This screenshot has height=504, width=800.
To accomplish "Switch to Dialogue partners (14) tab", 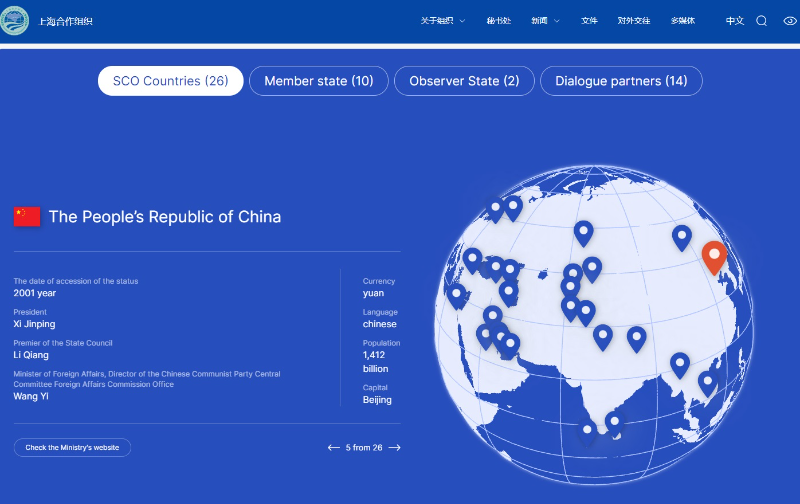I will click(621, 81).
